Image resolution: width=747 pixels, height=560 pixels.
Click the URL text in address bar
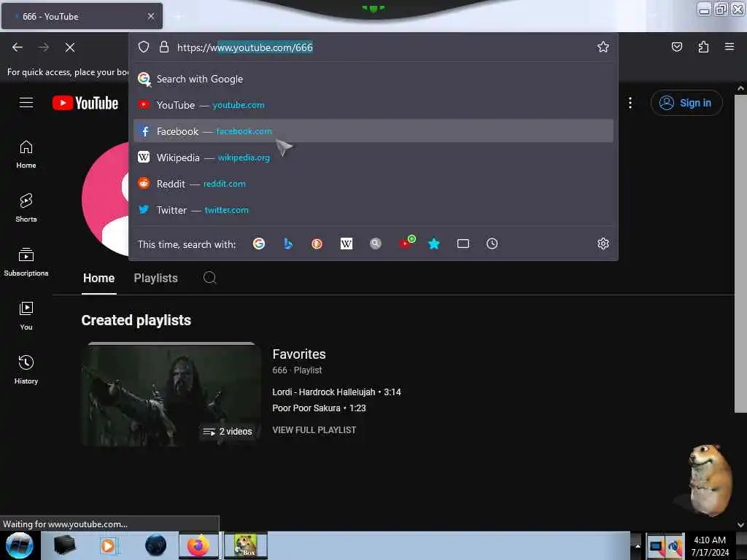[245, 47]
